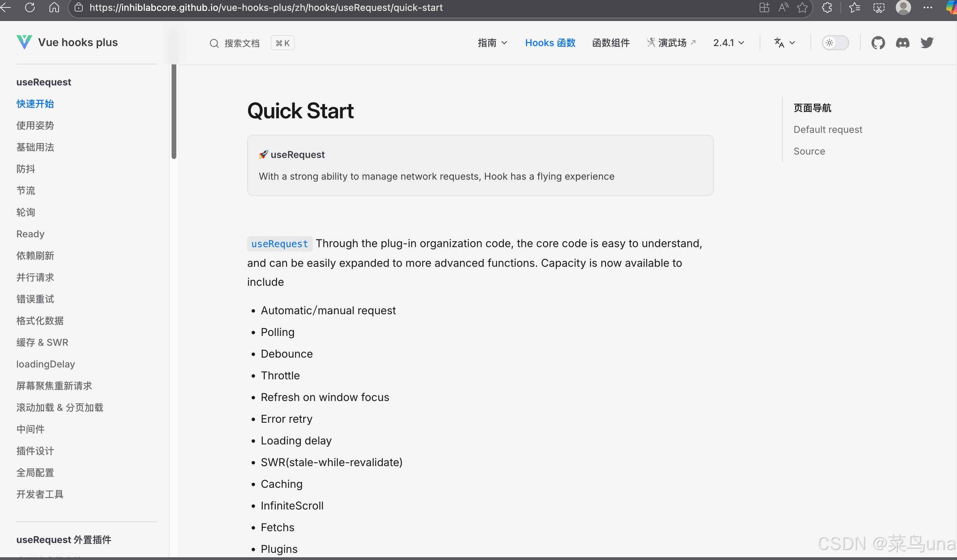Open browser extensions puzzle icon
The width and height of the screenshot is (957, 560).
[827, 7]
